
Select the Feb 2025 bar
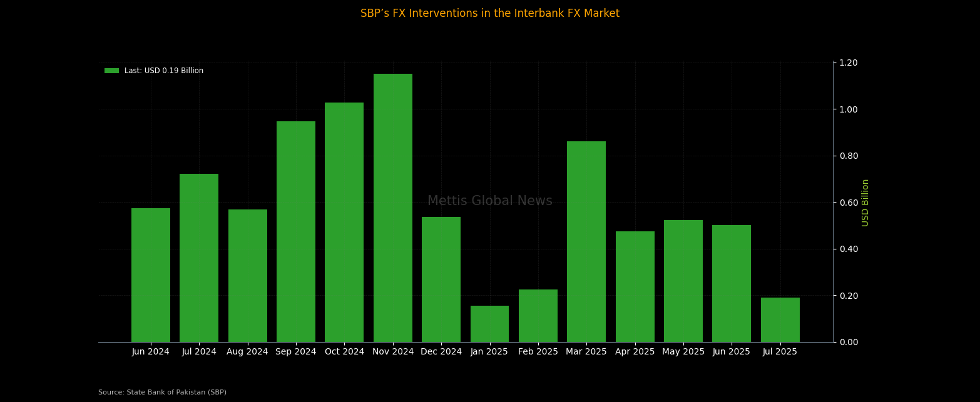pyautogui.click(x=538, y=316)
